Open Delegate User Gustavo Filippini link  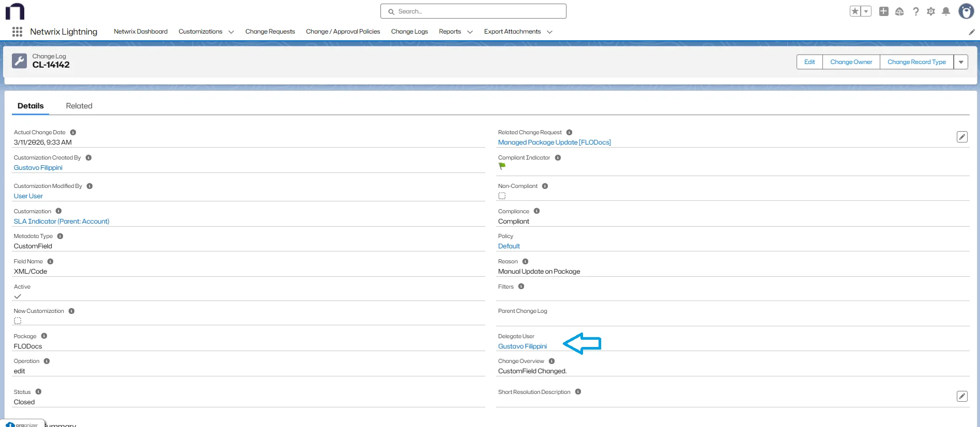click(522, 346)
